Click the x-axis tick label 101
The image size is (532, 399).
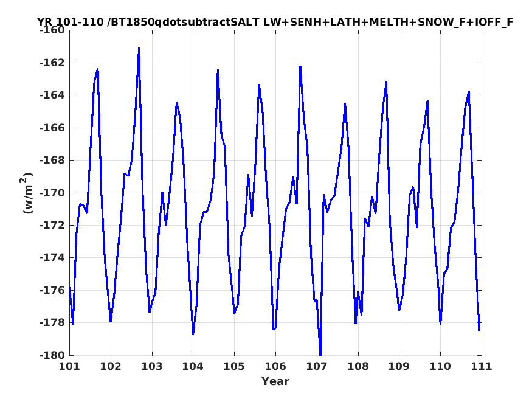tap(69, 366)
